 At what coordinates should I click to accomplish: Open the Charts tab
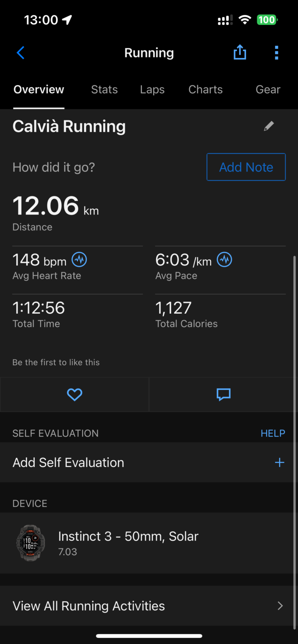pyautogui.click(x=205, y=90)
